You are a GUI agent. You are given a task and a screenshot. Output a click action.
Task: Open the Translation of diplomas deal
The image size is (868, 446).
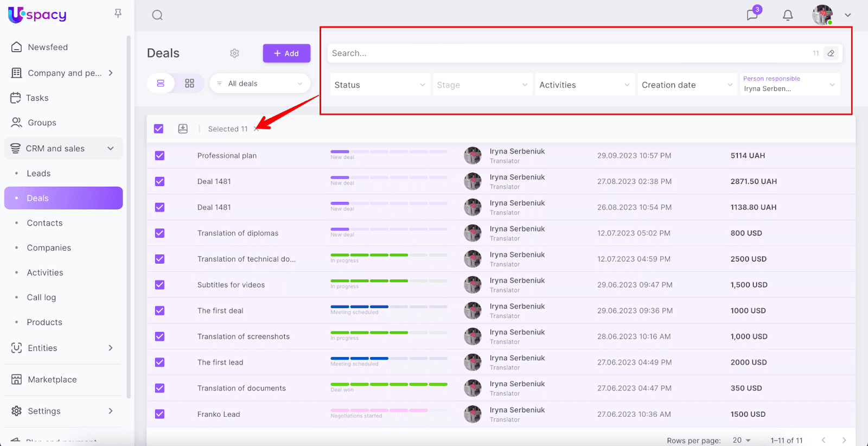[x=238, y=233]
